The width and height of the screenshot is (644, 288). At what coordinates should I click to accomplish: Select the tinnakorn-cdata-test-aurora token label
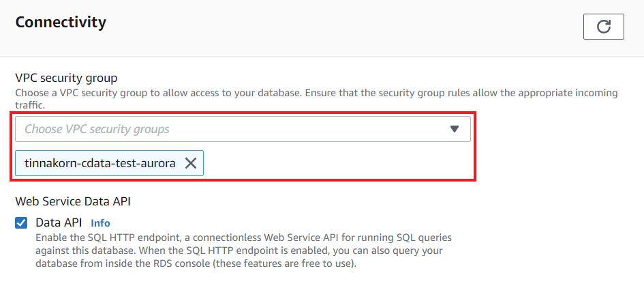[x=99, y=163]
